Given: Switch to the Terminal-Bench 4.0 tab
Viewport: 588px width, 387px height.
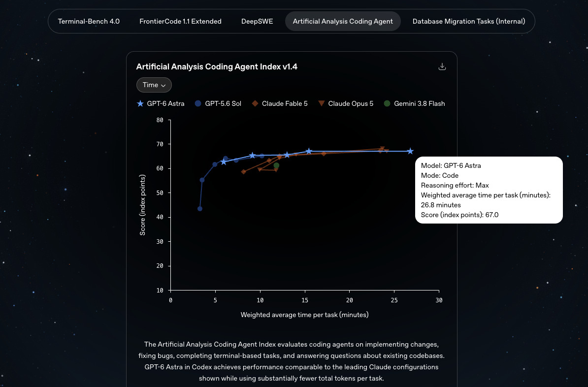Looking at the screenshot, I should (x=89, y=21).
